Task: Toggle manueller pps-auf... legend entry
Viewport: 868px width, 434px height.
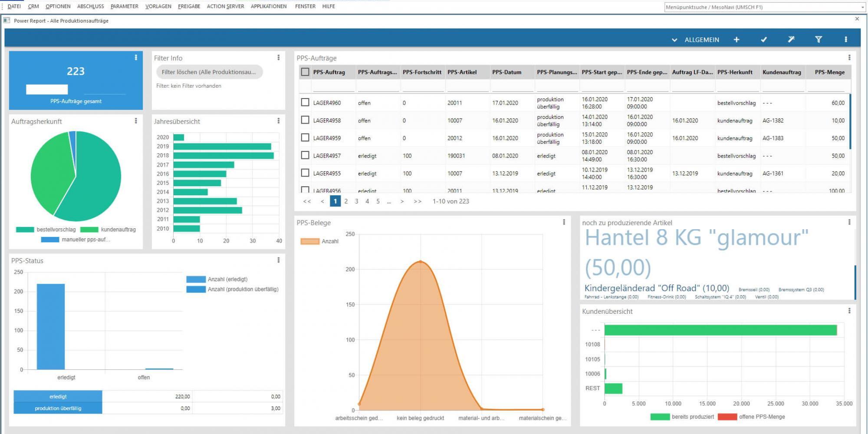Action: click(x=76, y=240)
